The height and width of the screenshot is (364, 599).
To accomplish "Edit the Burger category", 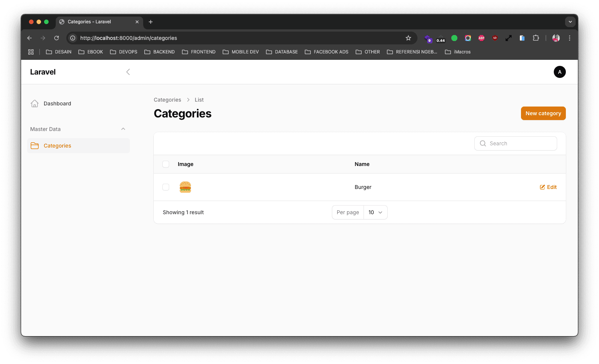I will 548,187.
